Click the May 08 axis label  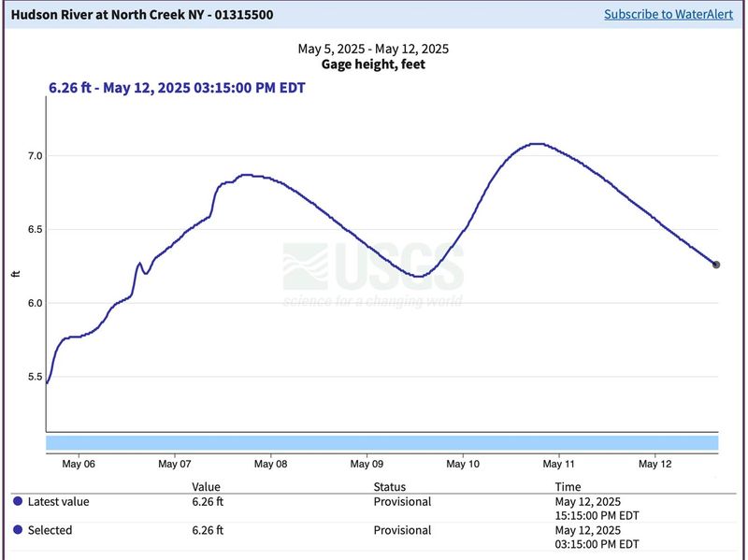(271, 464)
